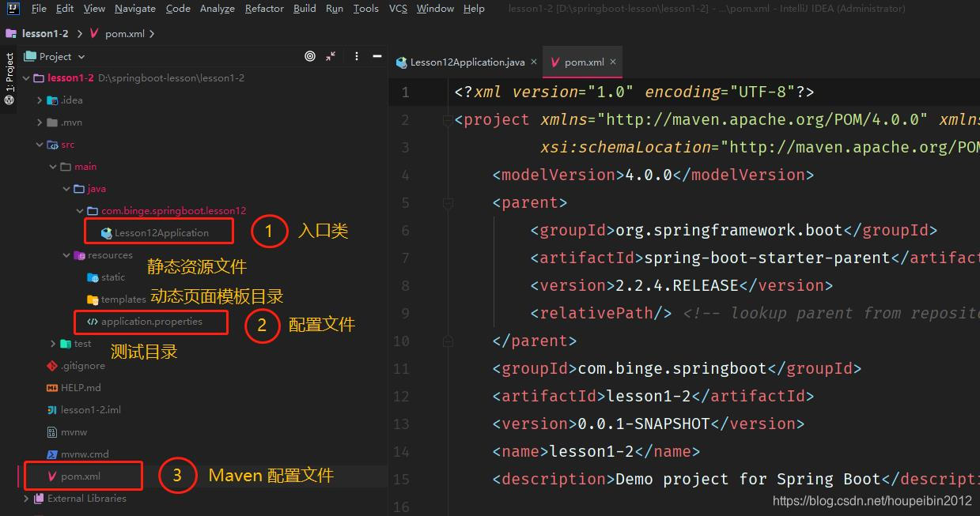Click the artifactId spring-boot-starter-parent text

pyautogui.click(x=767, y=258)
